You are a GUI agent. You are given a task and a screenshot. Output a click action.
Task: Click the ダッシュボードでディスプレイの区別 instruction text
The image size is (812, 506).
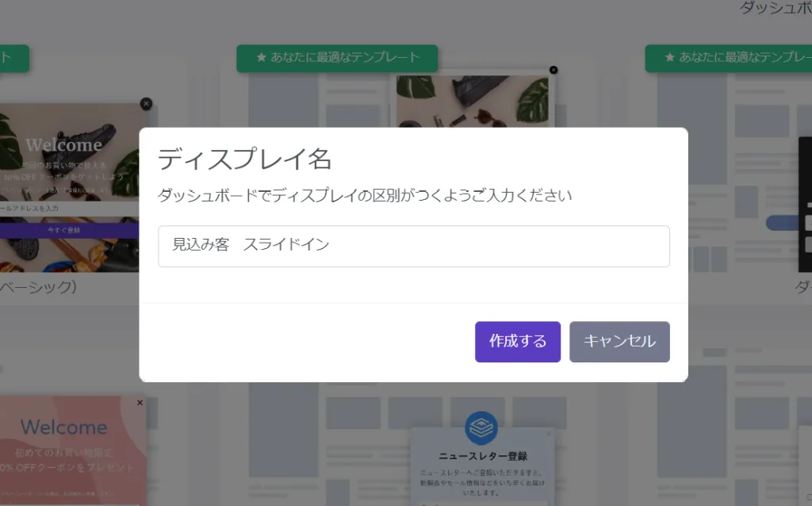pos(365,195)
